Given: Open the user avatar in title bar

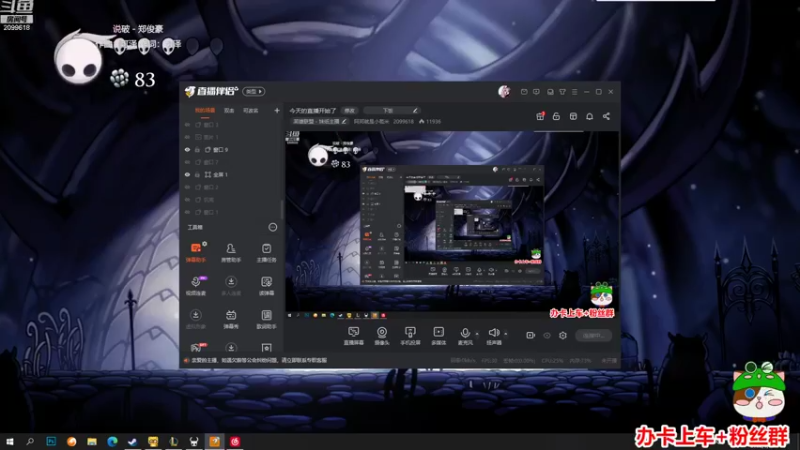Looking at the screenshot, I should tap(504, 91).
